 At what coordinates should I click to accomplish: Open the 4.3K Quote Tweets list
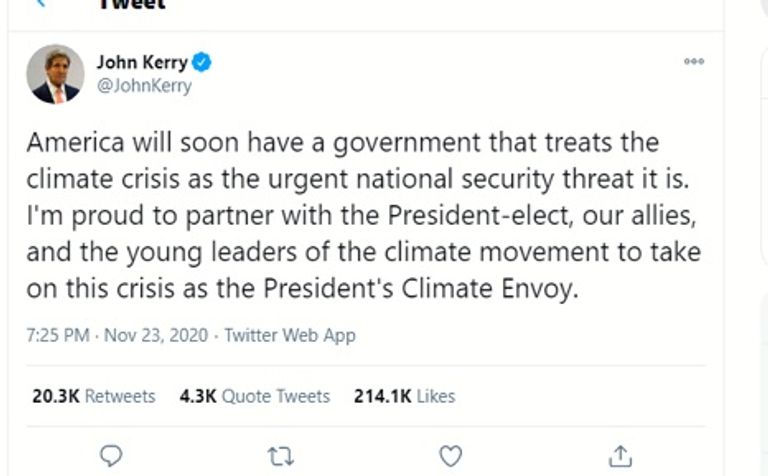coord(255,396)
